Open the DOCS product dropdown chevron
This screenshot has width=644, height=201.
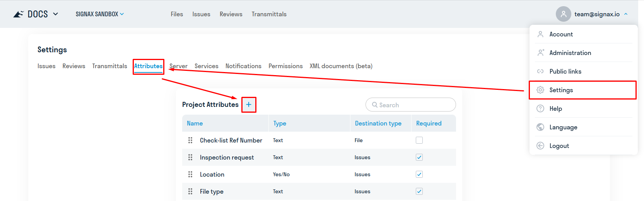55,14
